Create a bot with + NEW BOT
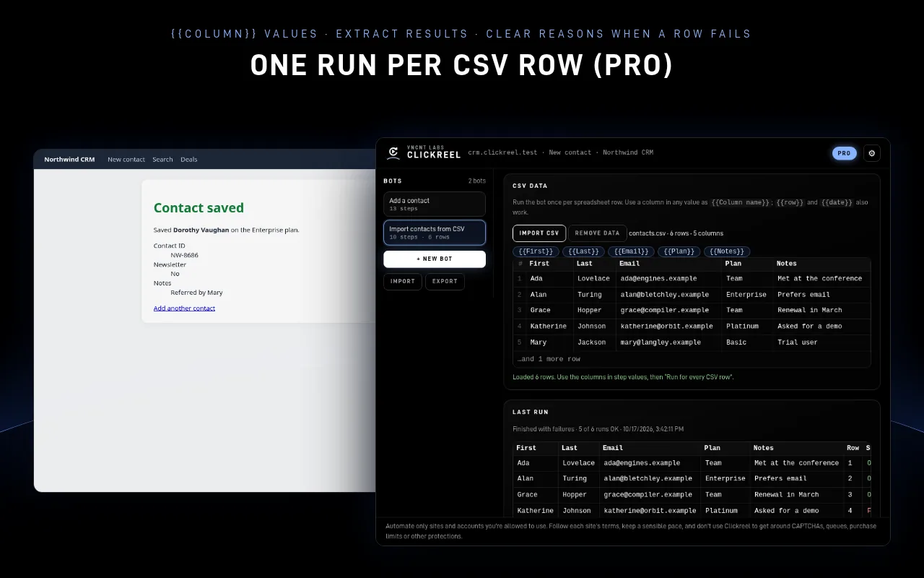Viewport: 924px width, 578px height. tap(435, 259)
